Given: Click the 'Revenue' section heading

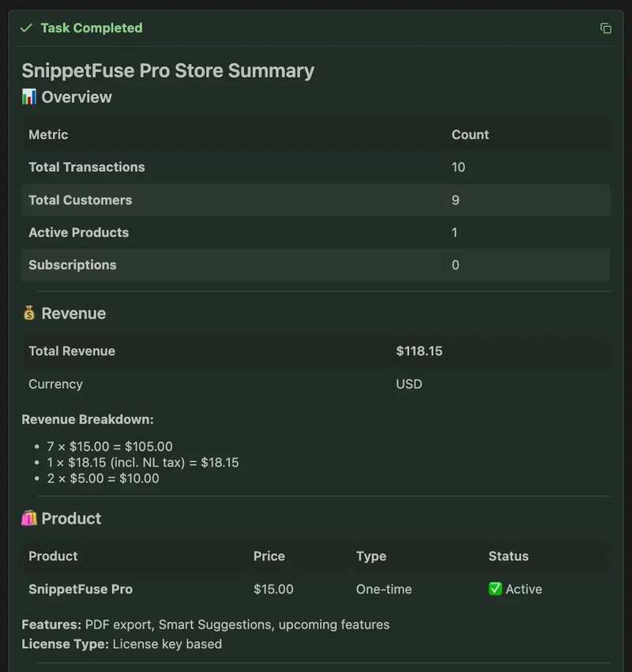Looking at the screenshot, I should coord(73,313).
